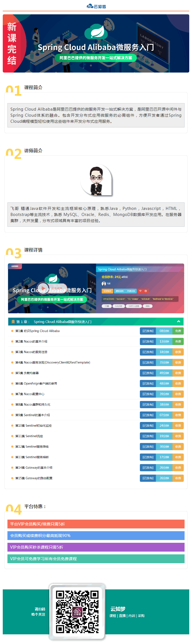
Task: Open the 课程资料 button
Action: click(x=120, y=291)
